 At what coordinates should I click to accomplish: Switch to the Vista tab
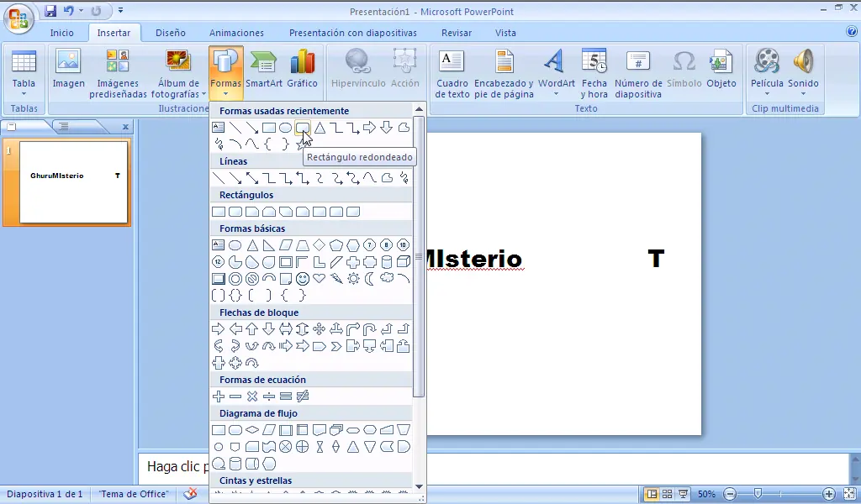pos(505,33)
